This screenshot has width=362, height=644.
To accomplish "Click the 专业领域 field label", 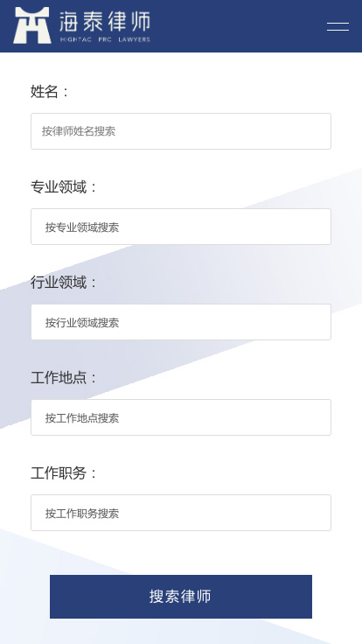I will pyautogui.click(x=59, y=187).
